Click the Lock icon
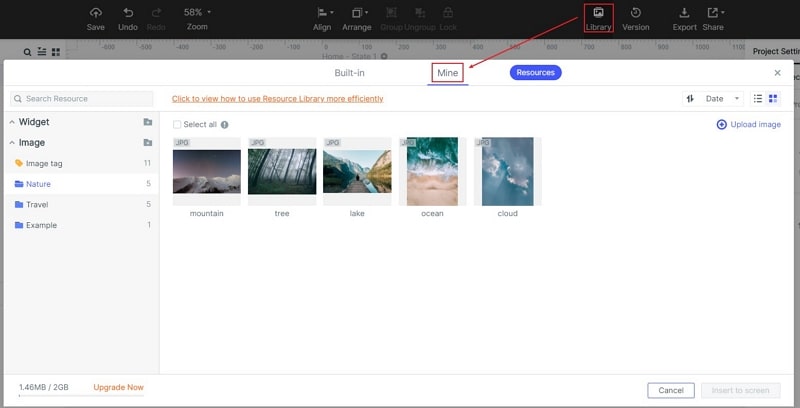The image size is (800, 408). pyautogui.click(x=448, y=13)
